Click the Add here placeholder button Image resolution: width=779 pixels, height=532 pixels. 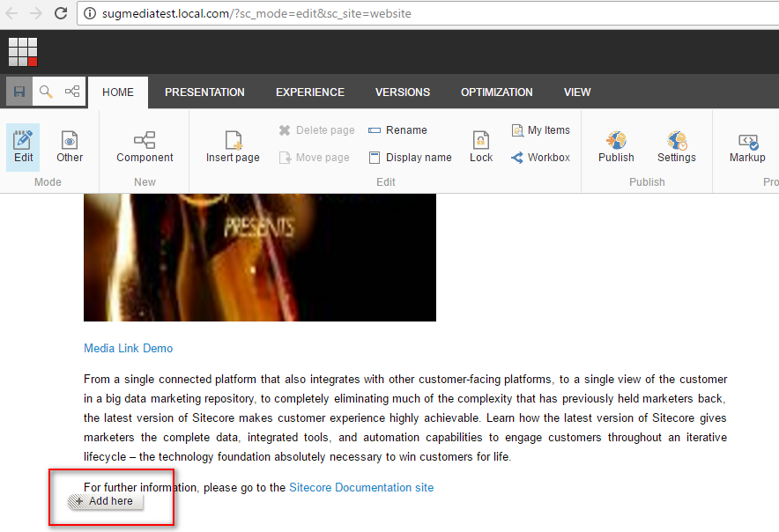pyautogui.click(x=106, y=501)
